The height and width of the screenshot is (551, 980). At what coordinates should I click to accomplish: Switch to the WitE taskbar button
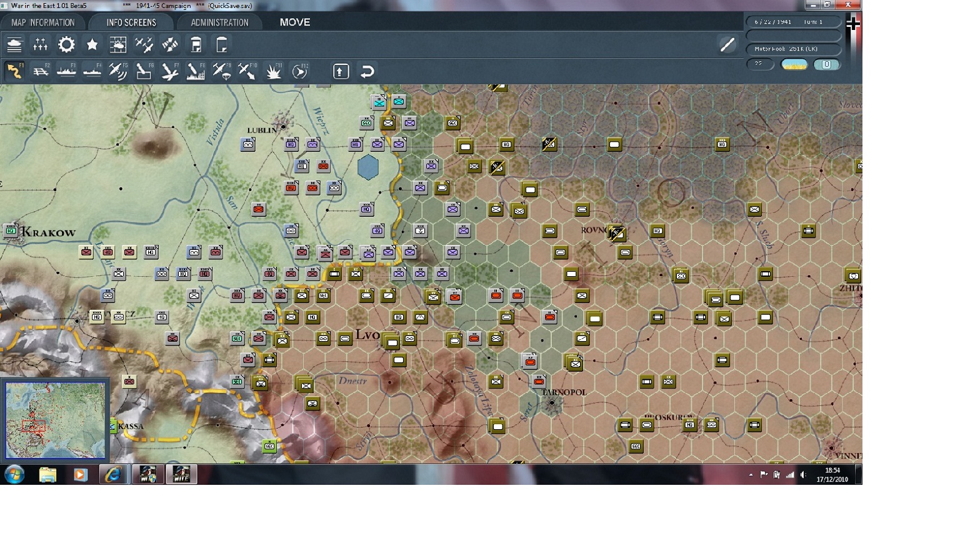tap(181, 475)
